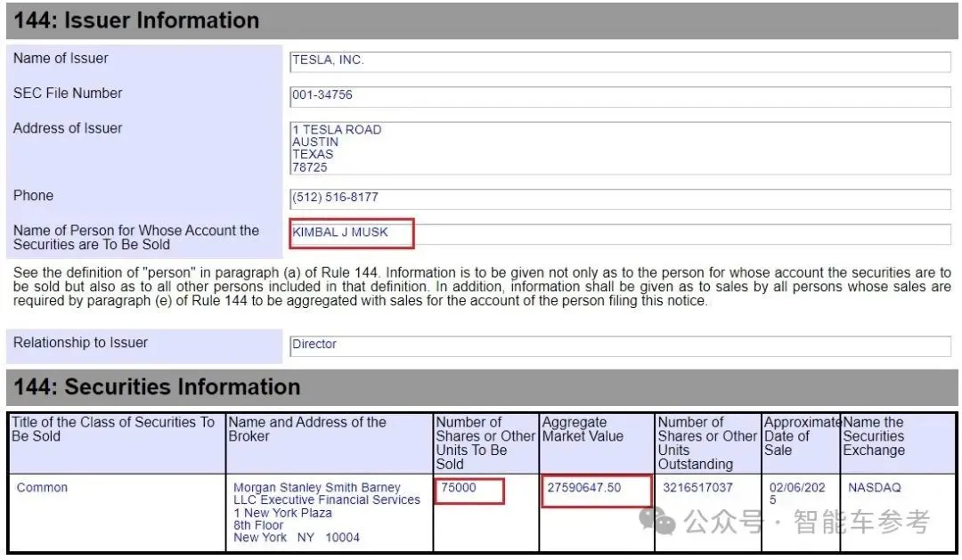Viewport: 962px width, 560px height.
Task: Click the 3216517037 shares outstanding value
Action: (x=697, y=488)
